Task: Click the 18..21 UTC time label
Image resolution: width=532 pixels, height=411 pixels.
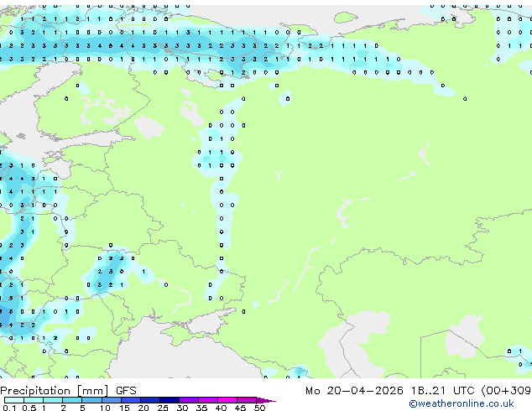Action: (x=442, y=391)
